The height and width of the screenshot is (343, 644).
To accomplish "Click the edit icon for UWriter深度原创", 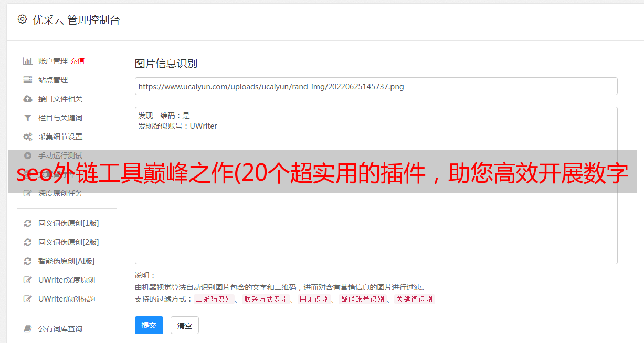I will pyautogui.click(x=28, y=280).
